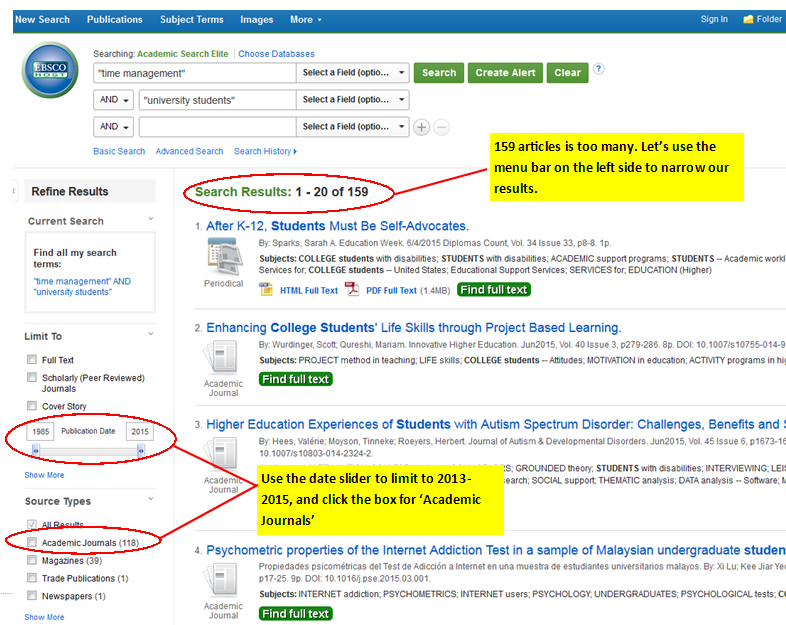
Task: Tick the Academic Journals (118) checkbox
Action: (33, 543)
